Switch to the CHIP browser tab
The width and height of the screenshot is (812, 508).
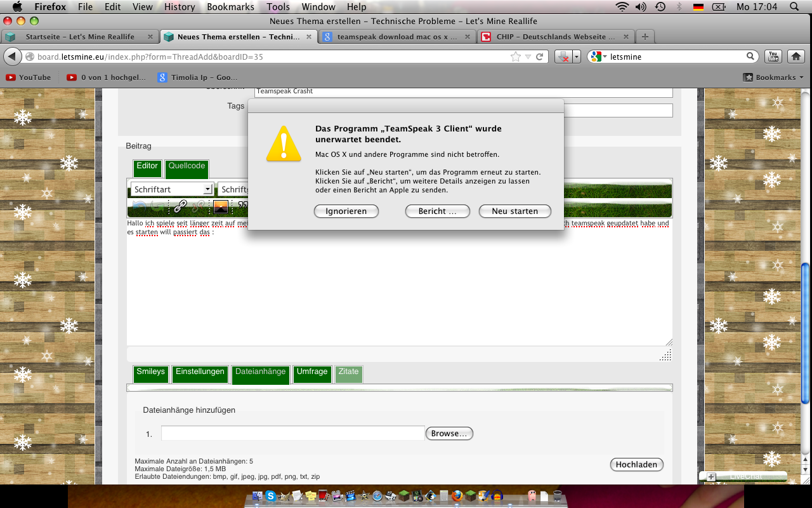(556, 37)
